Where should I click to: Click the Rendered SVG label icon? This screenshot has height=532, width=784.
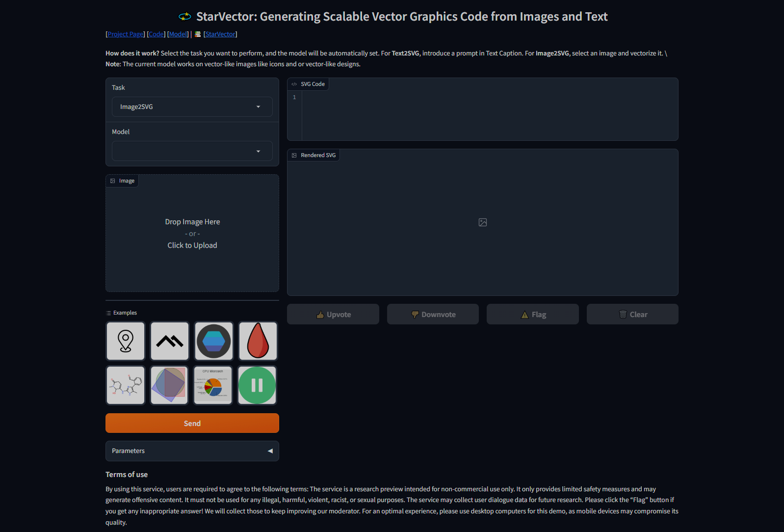[294, 156]
